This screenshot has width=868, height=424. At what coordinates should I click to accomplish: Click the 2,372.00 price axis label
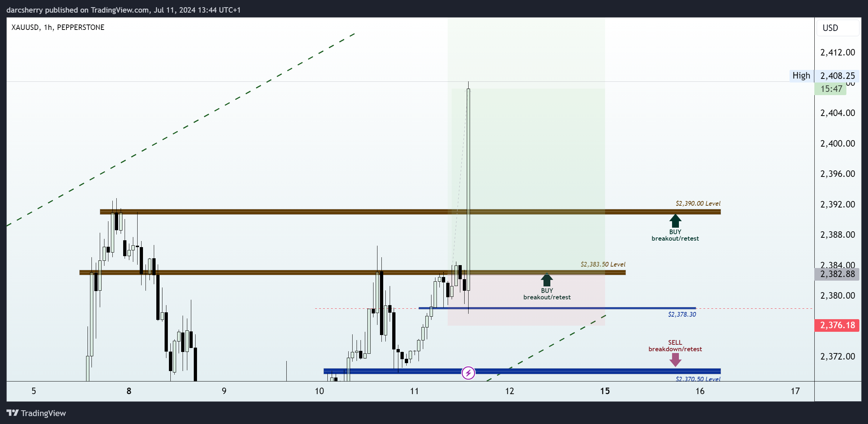(837, 357)
